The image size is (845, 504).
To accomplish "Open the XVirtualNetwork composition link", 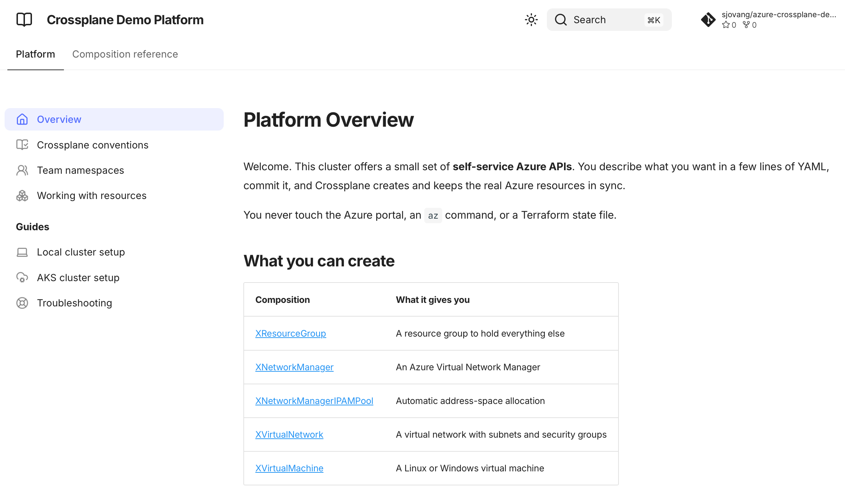I will 289,435.
